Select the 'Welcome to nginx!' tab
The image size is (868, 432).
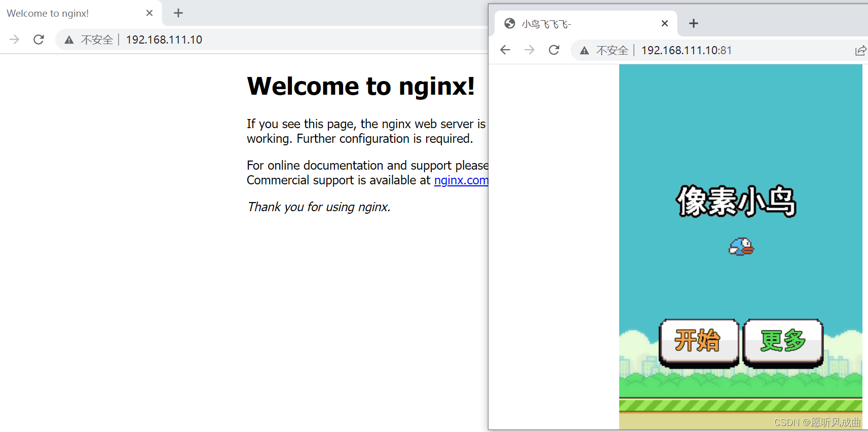coord(81,13)
